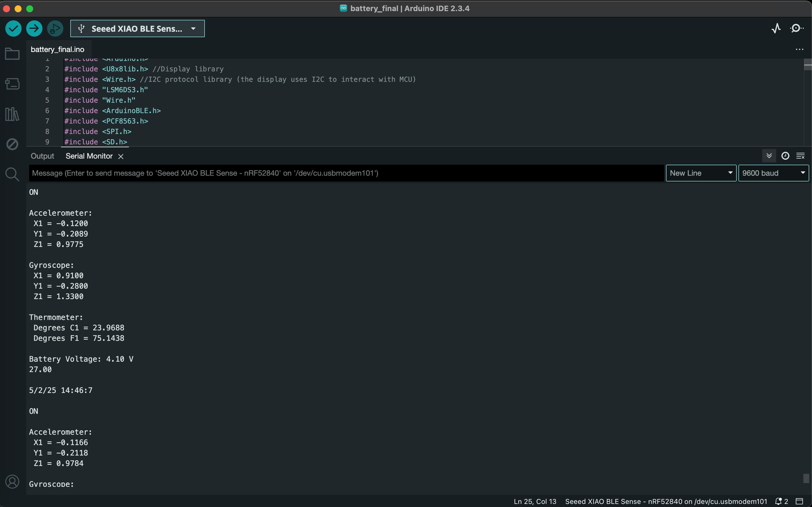This screenshot has height=507, width=812.
Task: Click the Verify sketch checkmark button
Action: (x=13, y=29)
